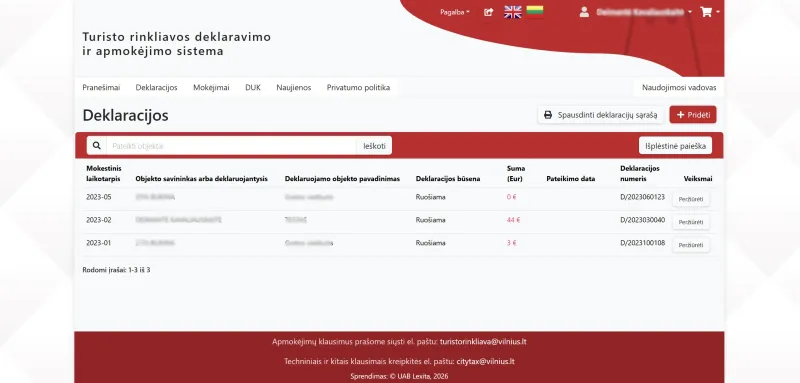Switch language to English flag
The width and height of the screenshot is (800, 383).
point(513,12)
